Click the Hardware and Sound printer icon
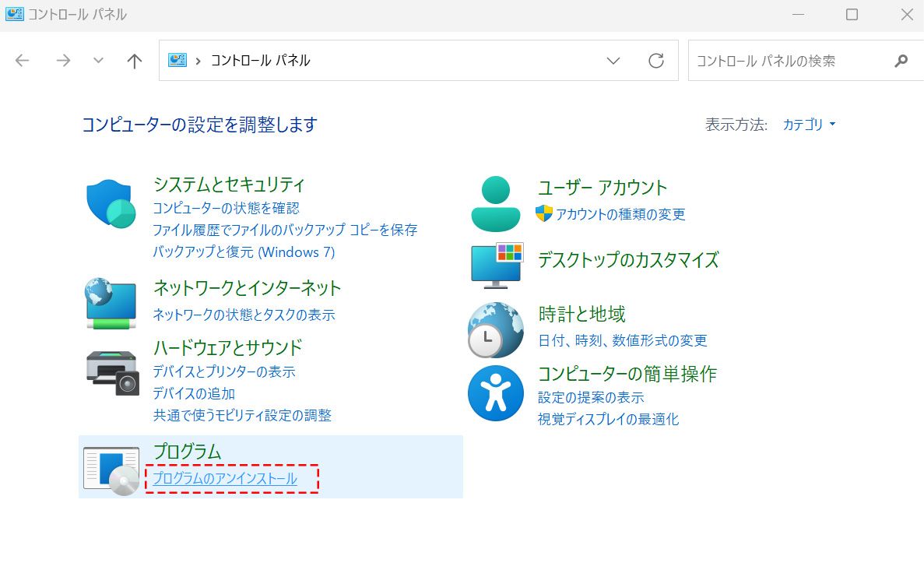This screenshot has height=563, width=924. pos(111,373)
